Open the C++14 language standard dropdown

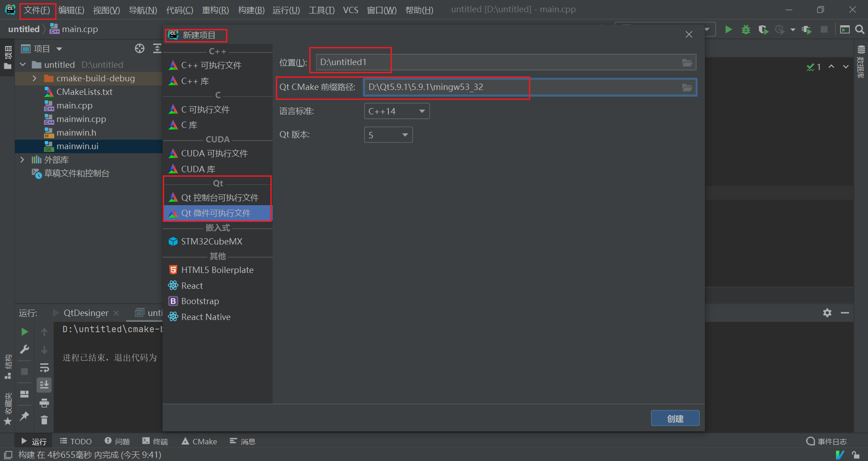pos(396,111)
